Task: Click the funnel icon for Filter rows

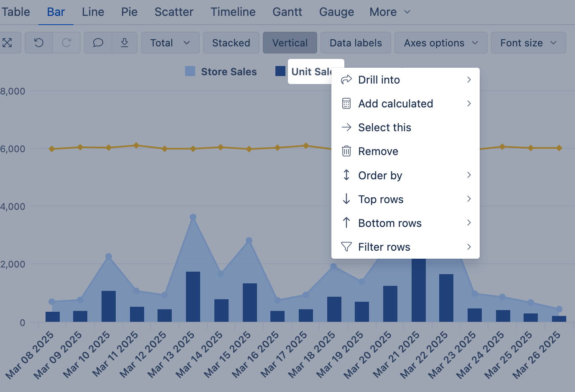Action: 346,247
